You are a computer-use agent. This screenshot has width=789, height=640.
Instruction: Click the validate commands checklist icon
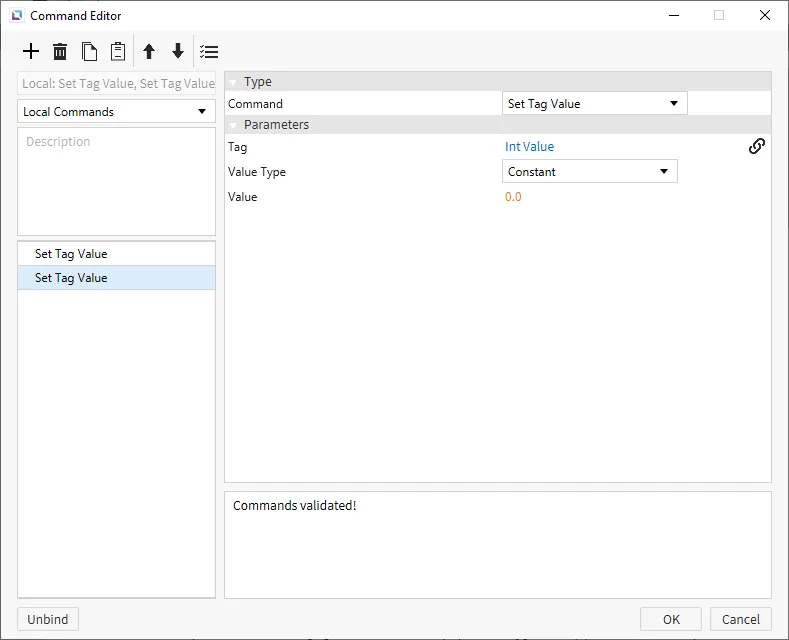click(209, 52)
